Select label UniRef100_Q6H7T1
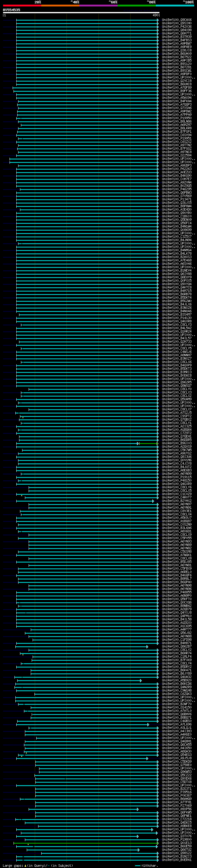The height and width of the screenshot is (868, 197). [177, 33]
